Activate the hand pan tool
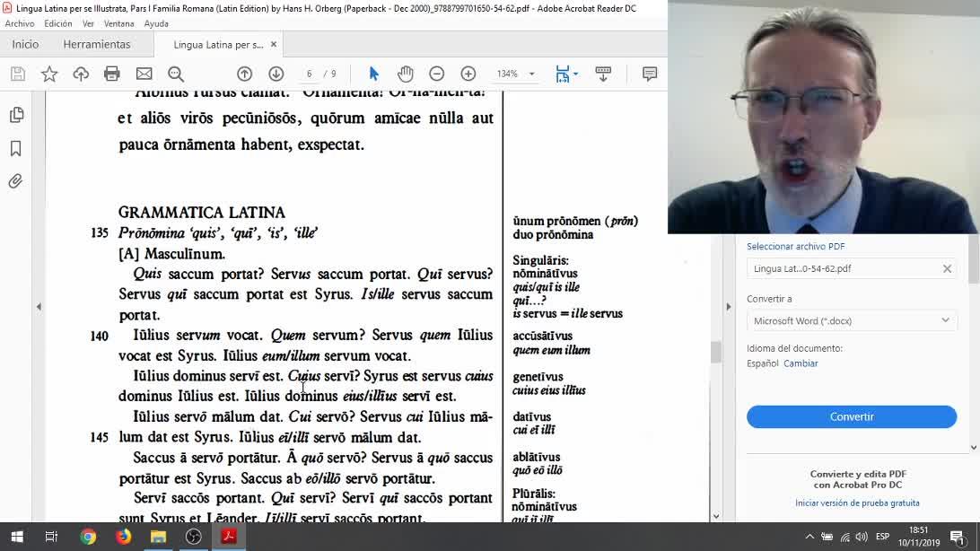Screen dimensions: 980x551 tap(405, 74)
